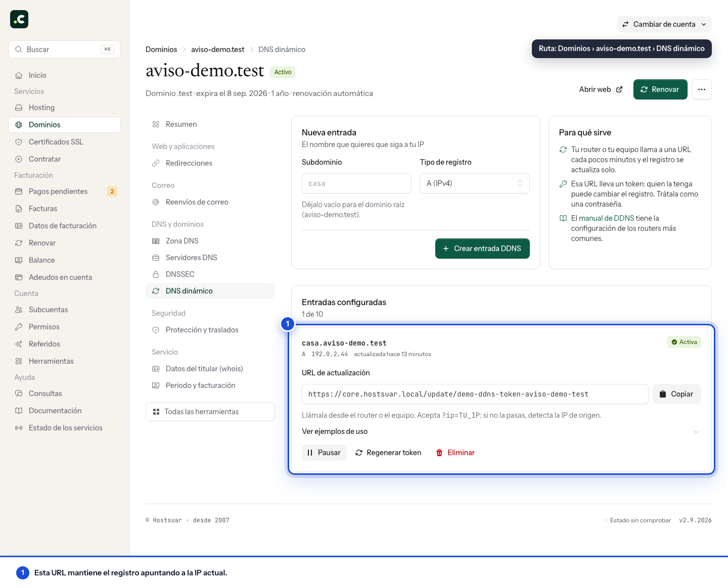728x588 pixels.
Task: Open the manual de DDNS link
Action: (606, 218)
